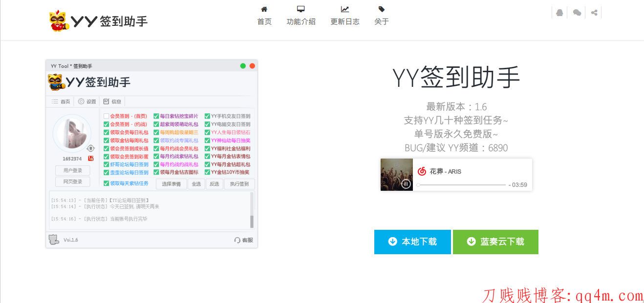Click the green window dot in app

(x=243, y=66)
